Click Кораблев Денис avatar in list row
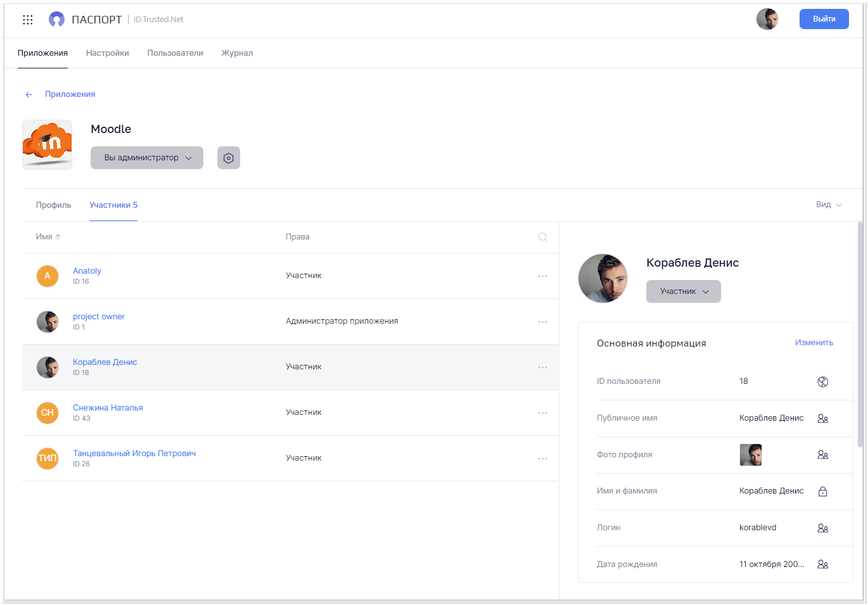 48,367
